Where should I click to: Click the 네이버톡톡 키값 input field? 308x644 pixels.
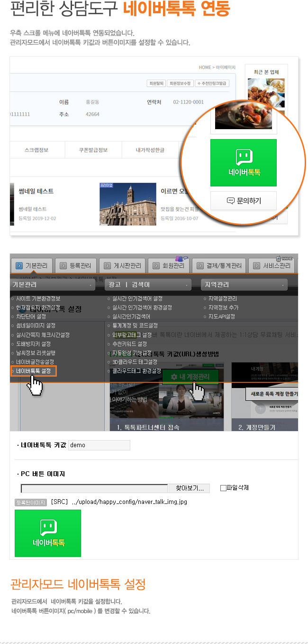pos(99,445)
